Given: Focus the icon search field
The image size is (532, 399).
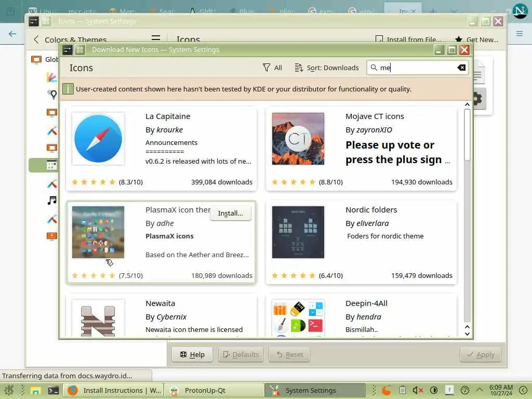Looking at the screenshot, I should [417, 68].
